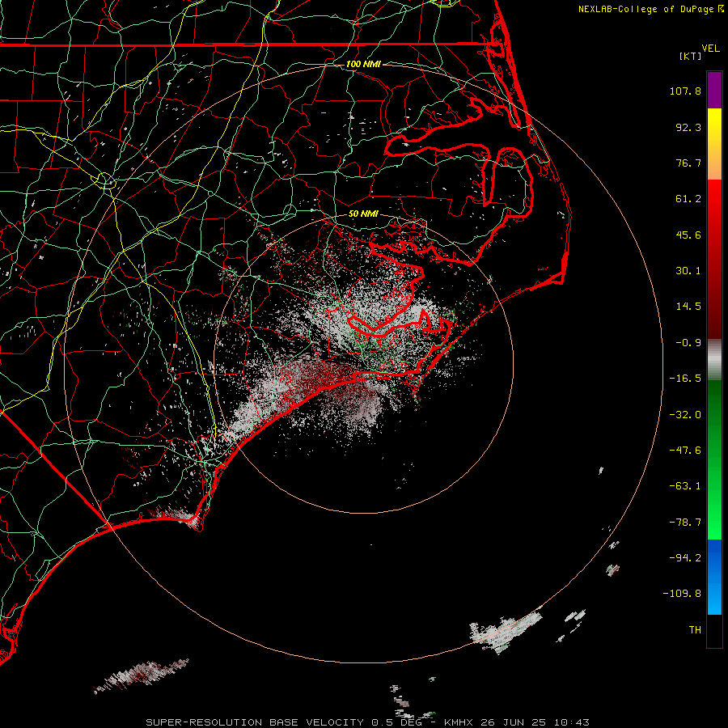Click the 92.3 velocity scale value
Image resolution: width=728 pixels, height=728 pixels.
click(x=688, y=127)
